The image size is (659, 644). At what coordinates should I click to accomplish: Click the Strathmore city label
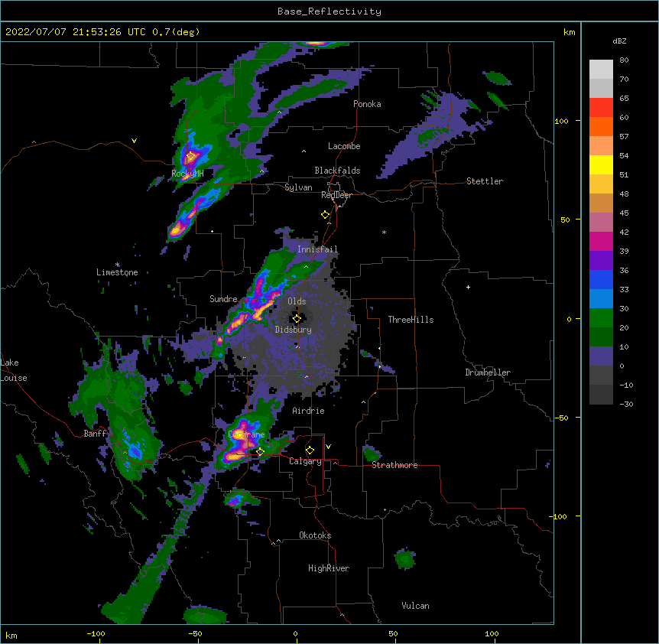tap(394, 465)
